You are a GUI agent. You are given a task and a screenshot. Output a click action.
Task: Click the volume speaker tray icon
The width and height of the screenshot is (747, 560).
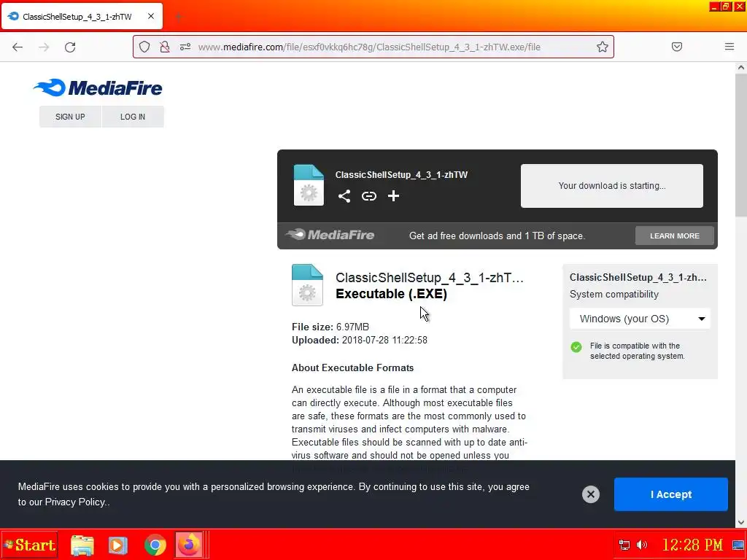click(x=642, y=545)
